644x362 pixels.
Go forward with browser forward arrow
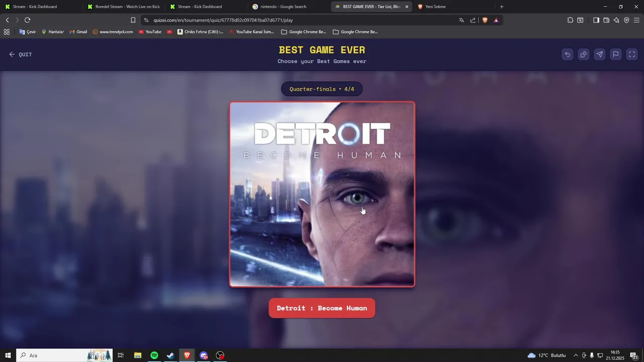(17, 20)
